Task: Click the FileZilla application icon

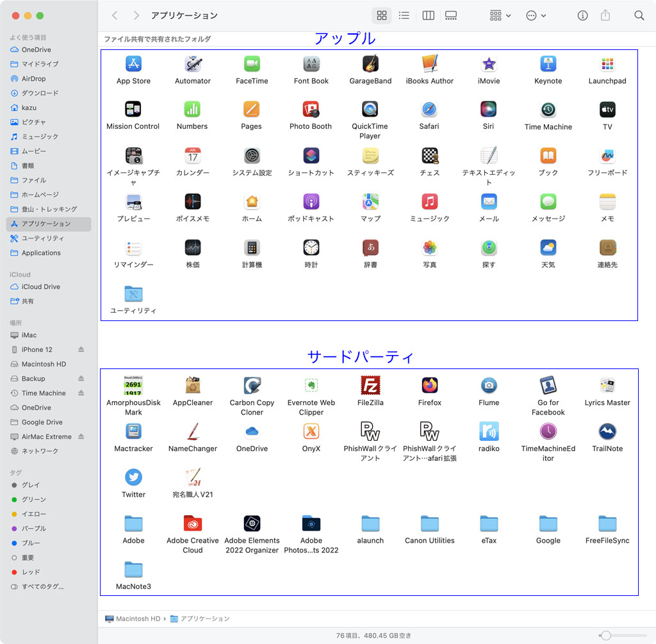Action: coord(370,385)
